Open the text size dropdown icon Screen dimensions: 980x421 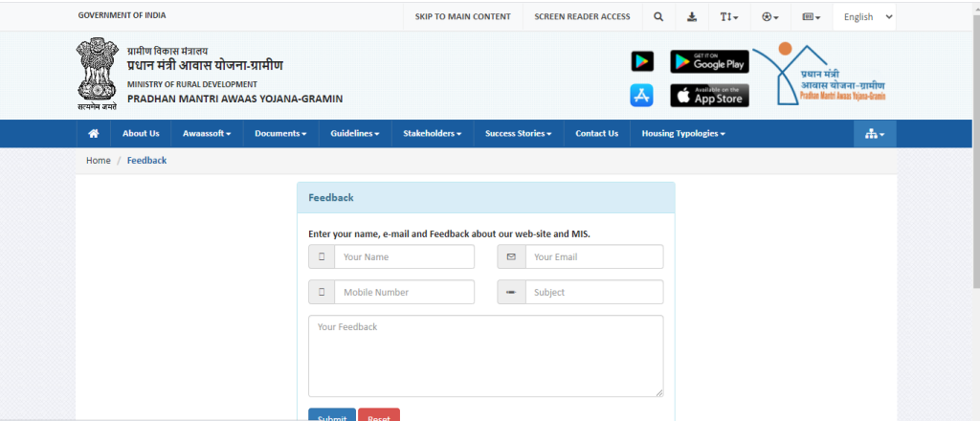pos(728,17)
